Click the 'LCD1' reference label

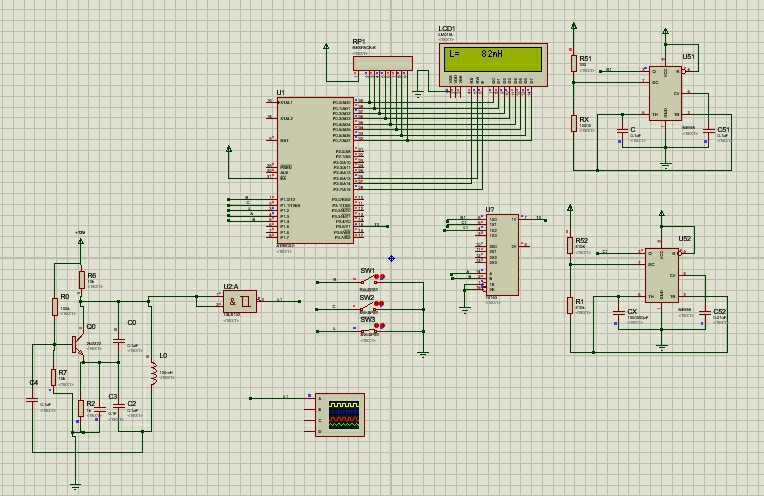click(x=447, y=29)
